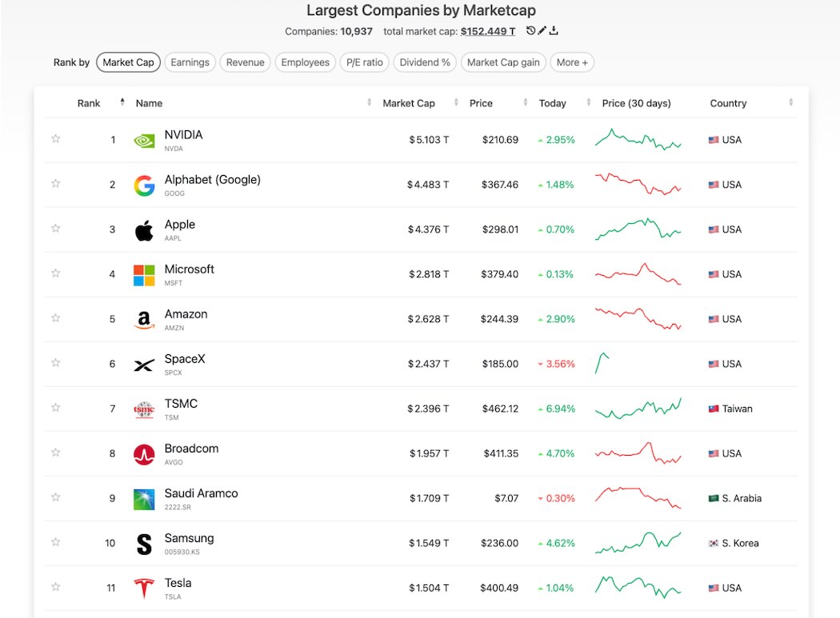This screenshot has width=840, height=618.
Task: Open TSMC's 30-day price sparkline
Action: click(638, 408)
